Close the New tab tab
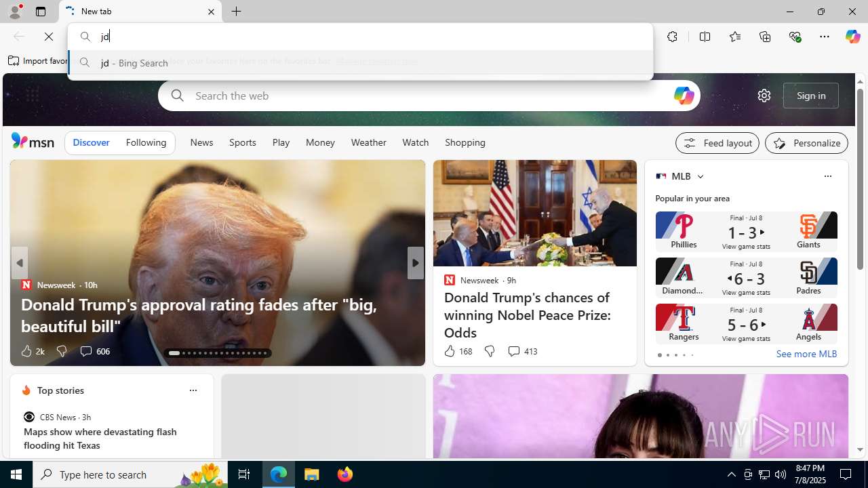 click(211, 12)
